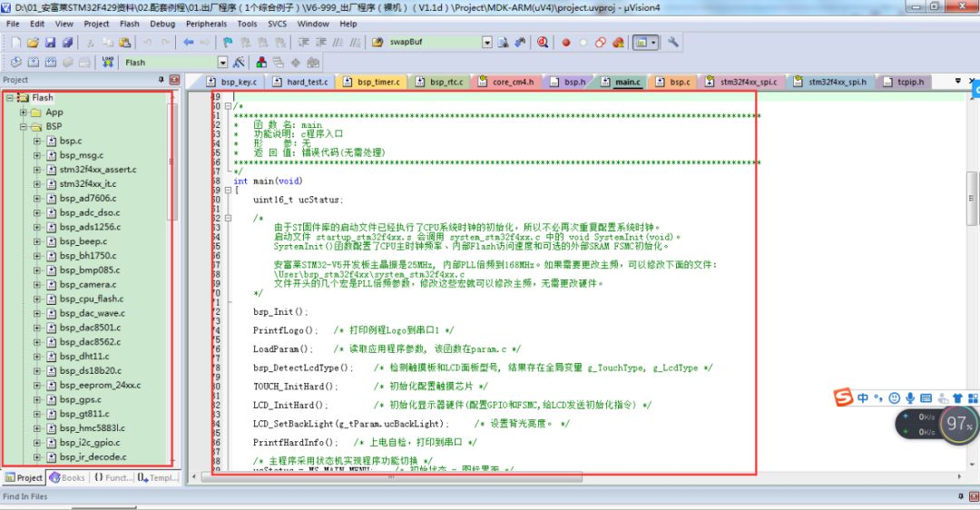Viewport: 980px width, 510px height.
Task: Build the target files
Action: point(34,63)
